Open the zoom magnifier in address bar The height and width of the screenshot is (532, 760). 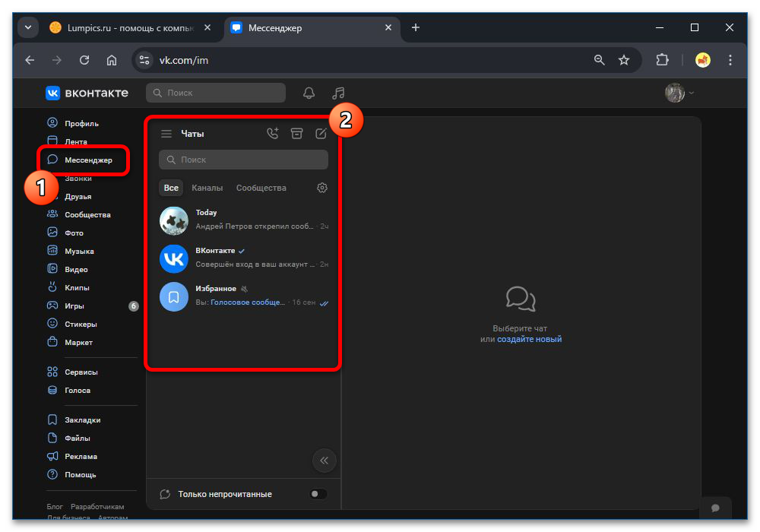(600, 60)
